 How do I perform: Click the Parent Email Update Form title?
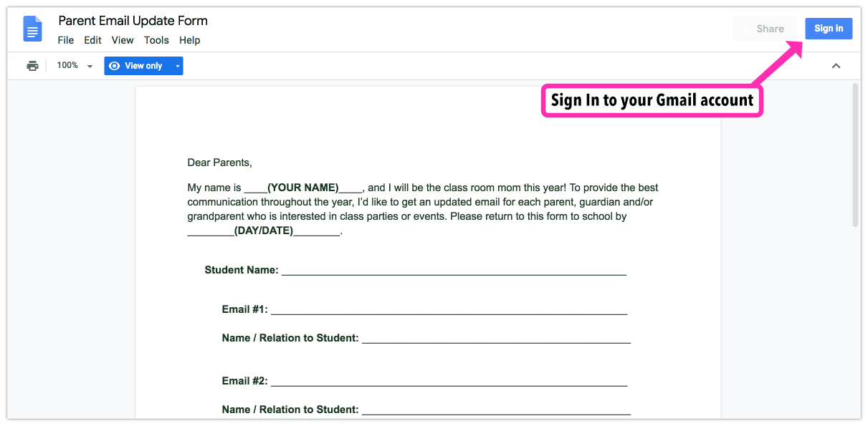(x=133, y=21)
